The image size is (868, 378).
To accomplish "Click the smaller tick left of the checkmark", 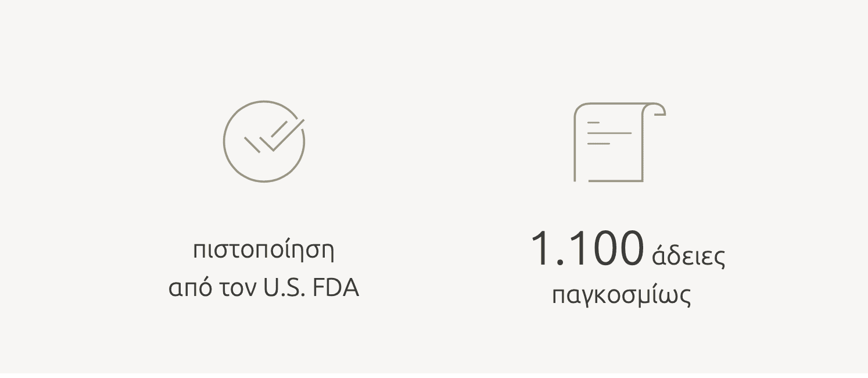I will pos(252,144).
